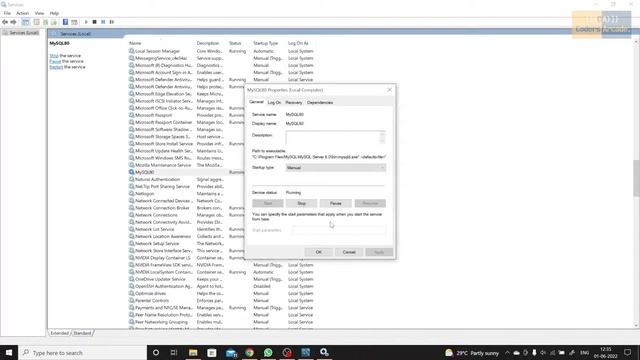Click the Description box scrollbar
This screenshot has width=640, height=360.
point(382,138)
